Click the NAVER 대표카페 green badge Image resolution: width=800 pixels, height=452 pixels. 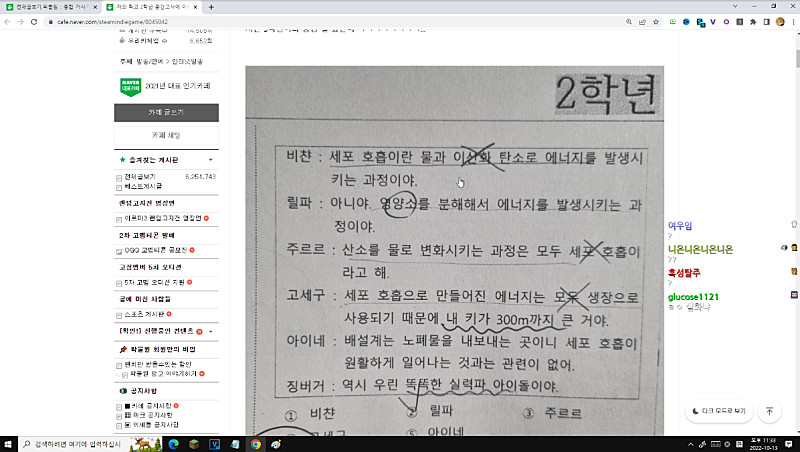click(x=131, y=87)
